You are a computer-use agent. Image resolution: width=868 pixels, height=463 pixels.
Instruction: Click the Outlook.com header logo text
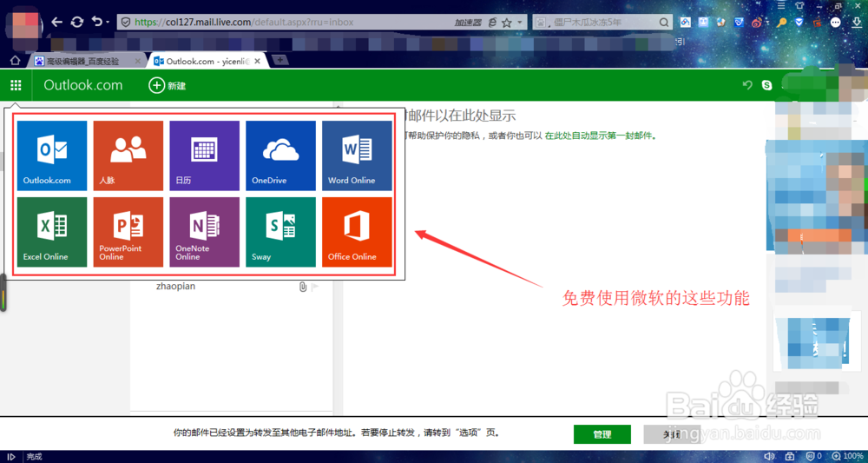click(x=83, y=85)
